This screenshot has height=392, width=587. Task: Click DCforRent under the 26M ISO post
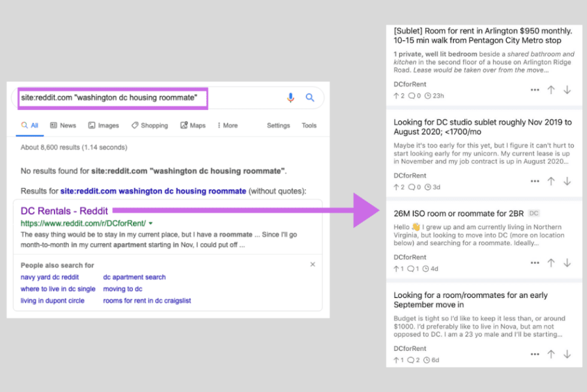click(410, 257)
